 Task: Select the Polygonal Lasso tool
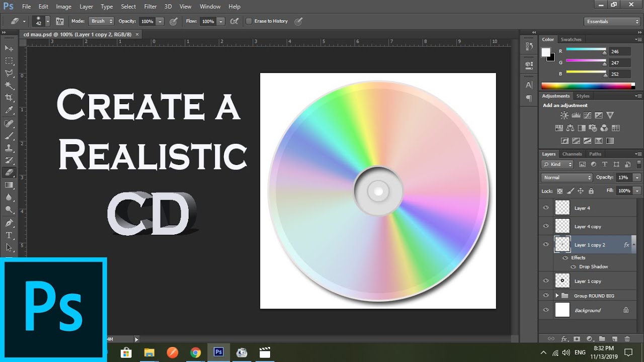click(x=9, y=73)
